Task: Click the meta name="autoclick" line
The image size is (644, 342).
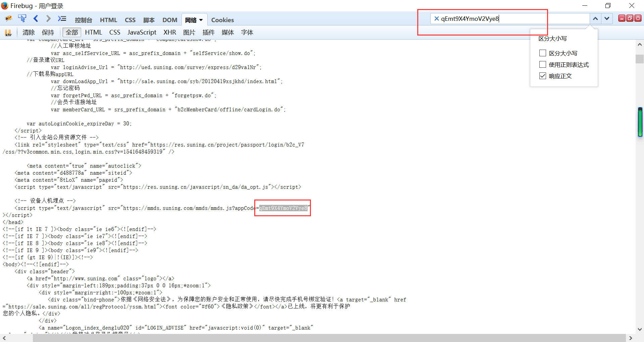Action: (x=84, y=166)
